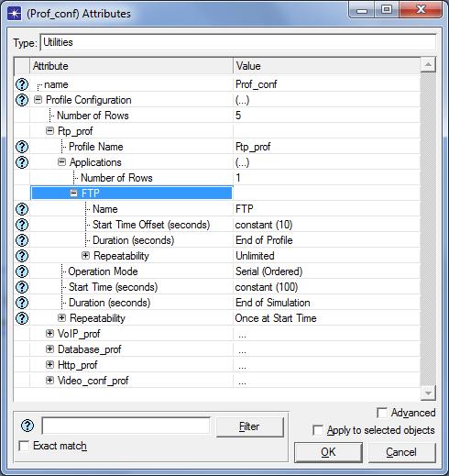
Task: Open help for Start Time (seconds) attribute
Action: pyautogui.click(x=22, y=287)
